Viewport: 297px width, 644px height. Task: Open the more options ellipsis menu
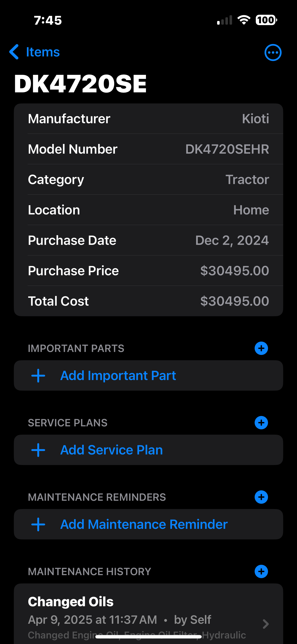(273, 53)
